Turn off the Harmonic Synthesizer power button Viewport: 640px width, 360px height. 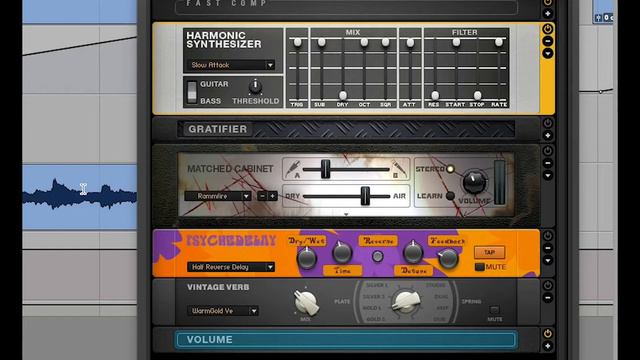click(x=548, y=29)
